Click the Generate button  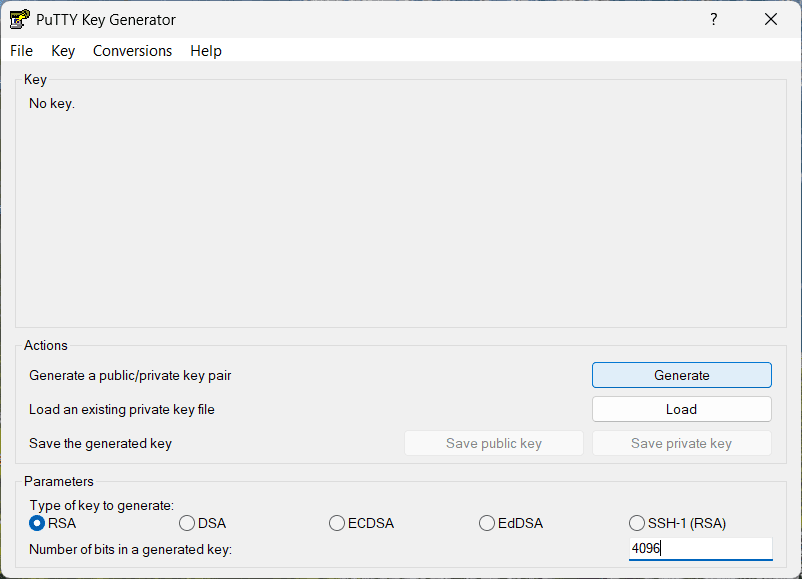click(x=682, y=375)
